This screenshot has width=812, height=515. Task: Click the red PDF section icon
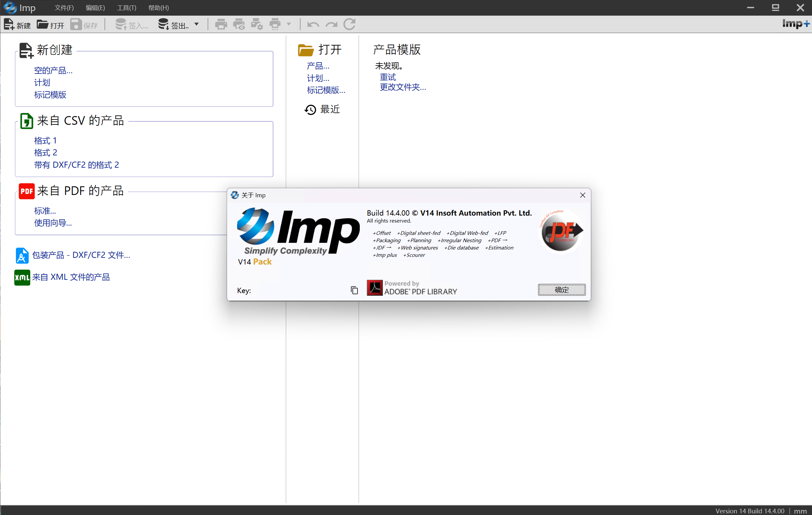click(27, 191)
